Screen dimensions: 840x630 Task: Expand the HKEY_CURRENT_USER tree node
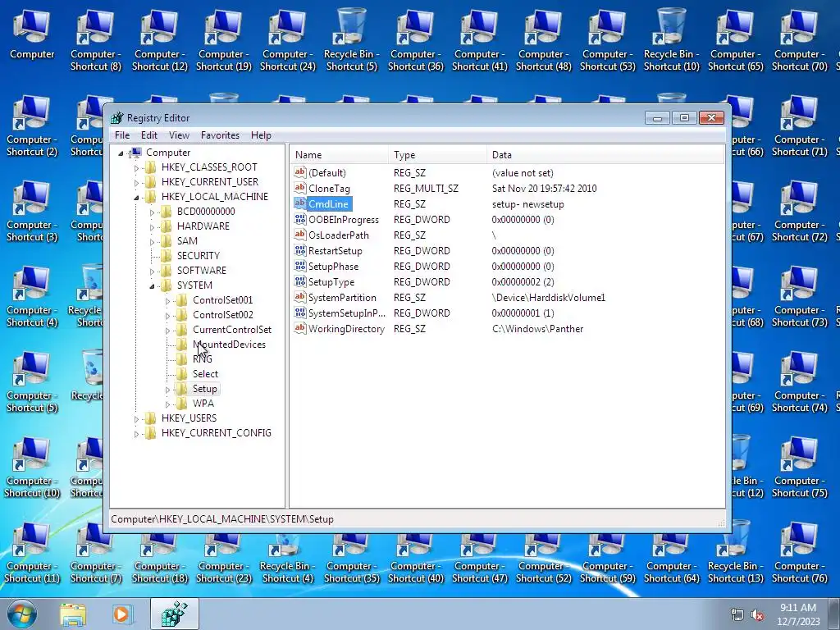coord(136,182)
